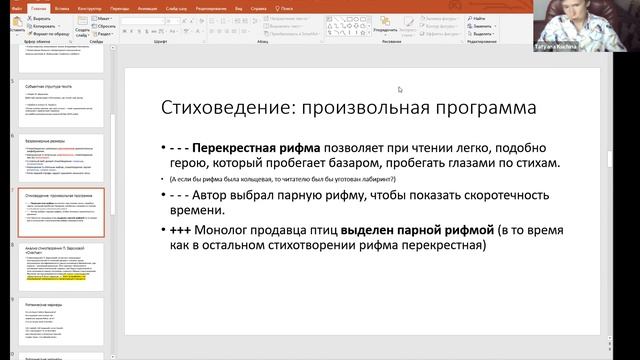This screenshot has width=640, height=360.
Task: Click Text Direction (Направление текста)
Action: (x=287, y=18)
